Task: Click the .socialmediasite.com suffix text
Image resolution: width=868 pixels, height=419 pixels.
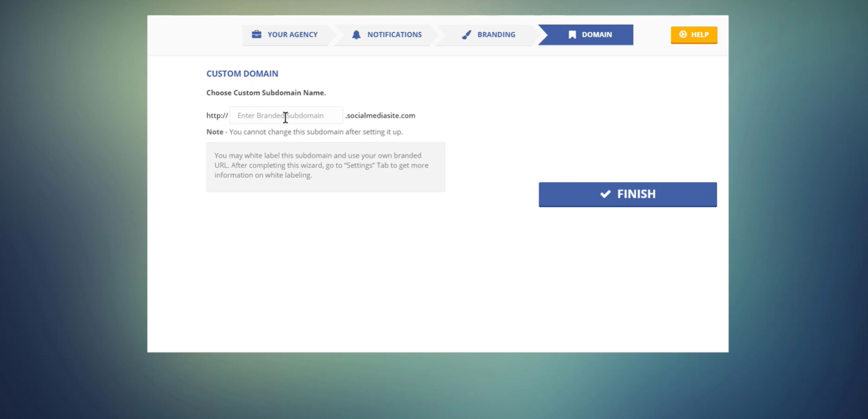Action: pyautogui.click(x=380, y=116)
